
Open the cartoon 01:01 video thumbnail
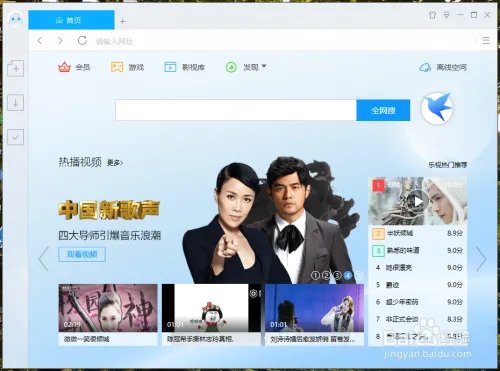pos(211,308)
